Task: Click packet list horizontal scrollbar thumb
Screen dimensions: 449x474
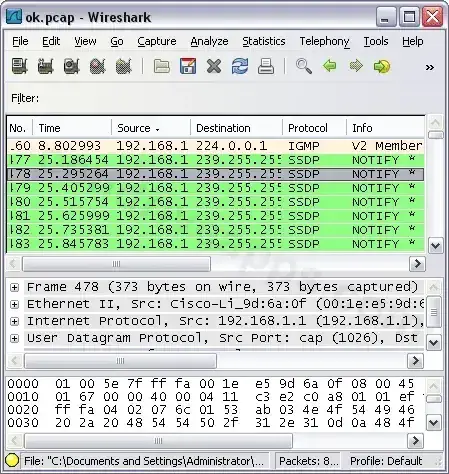Action: tap(116, 264)
